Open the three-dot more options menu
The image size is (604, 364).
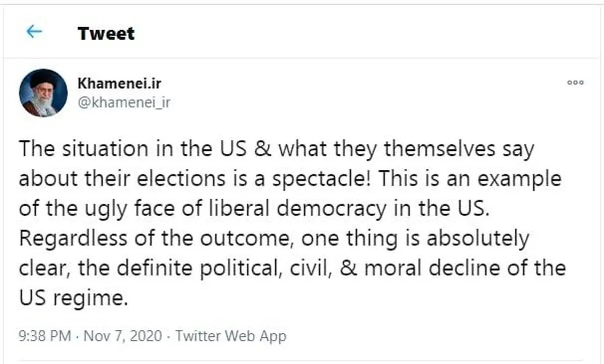pyautogui.click(x=575, y=83)
